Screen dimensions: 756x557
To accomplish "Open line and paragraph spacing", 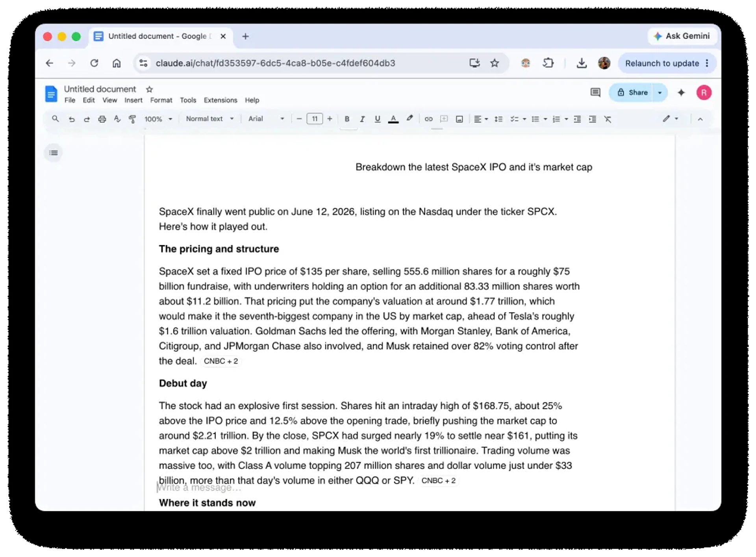I will [498, 119].
